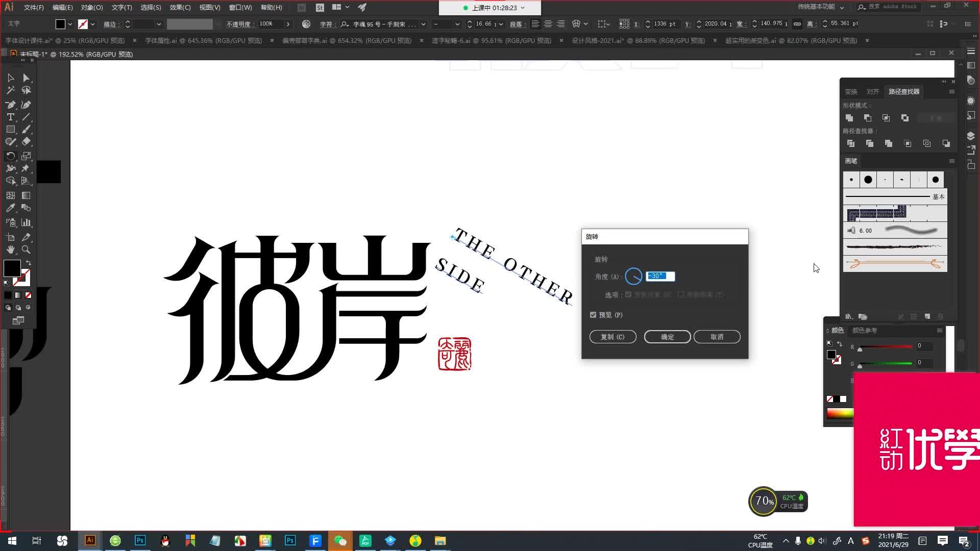Toggle the Preview checkbox in the Rotate dialog
Image resolution: width=980 pixels, height=551 pixels.
593,315
